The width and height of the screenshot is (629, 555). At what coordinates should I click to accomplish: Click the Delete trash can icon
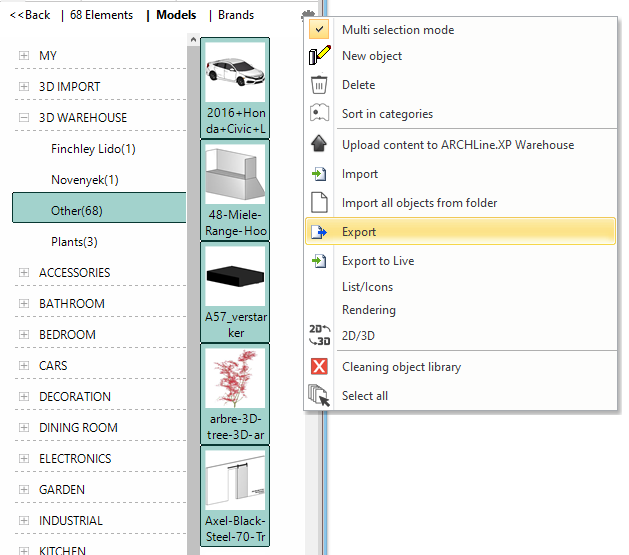point(319,85)
